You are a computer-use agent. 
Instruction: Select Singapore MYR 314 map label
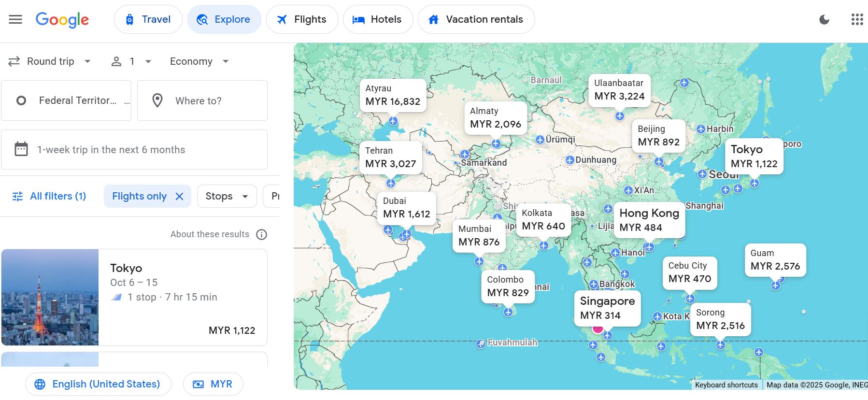tap(607, 308)
